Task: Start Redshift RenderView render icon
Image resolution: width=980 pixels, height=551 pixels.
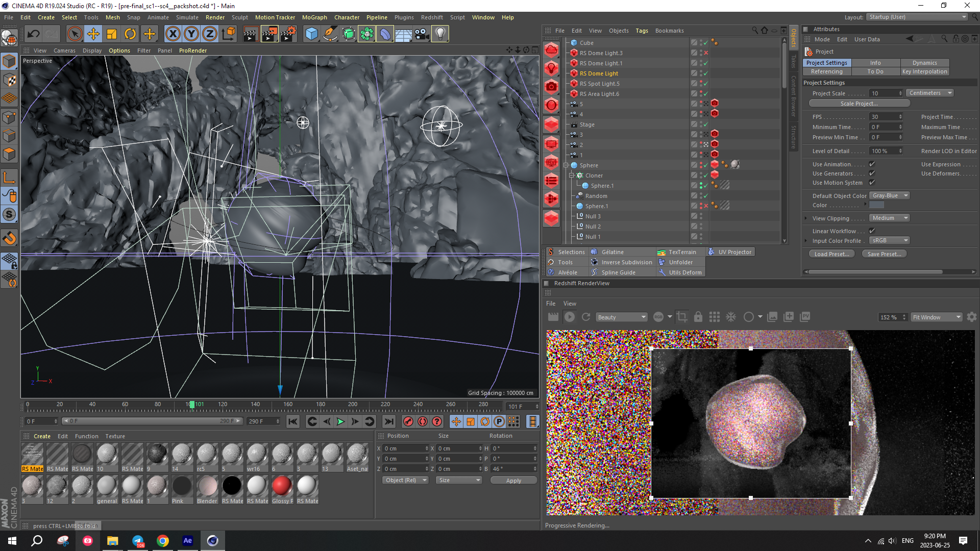Action: click(570, 317)
